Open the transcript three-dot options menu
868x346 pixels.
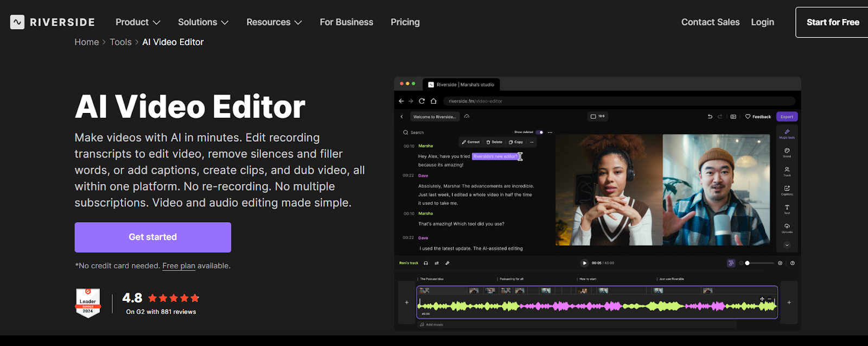click(x=550, y=132)
